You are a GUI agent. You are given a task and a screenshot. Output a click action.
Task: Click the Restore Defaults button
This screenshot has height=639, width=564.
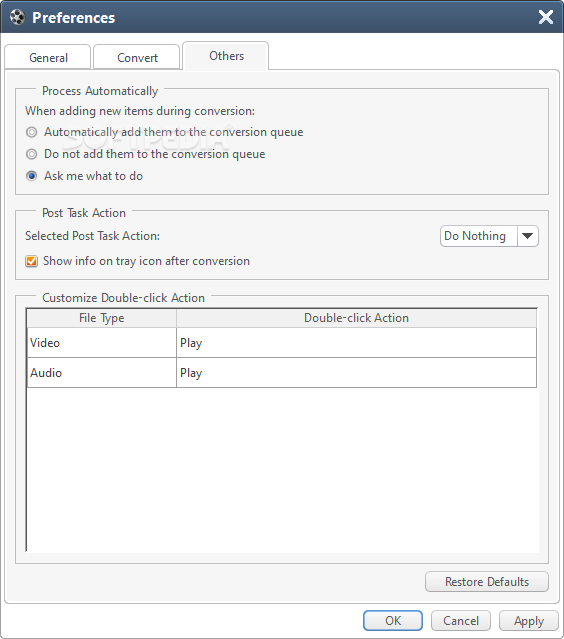(x=487, y=582)
